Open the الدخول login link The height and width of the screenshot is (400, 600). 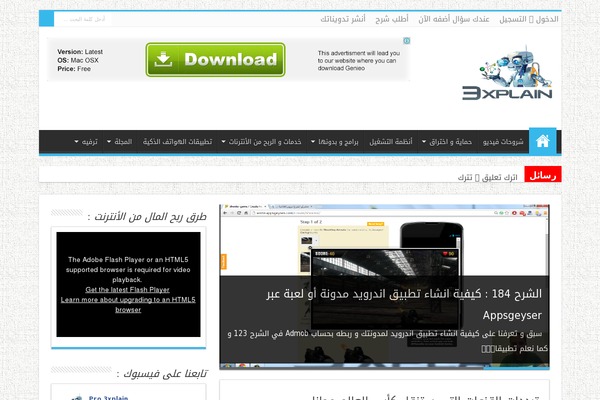click(x=547, y=19)
